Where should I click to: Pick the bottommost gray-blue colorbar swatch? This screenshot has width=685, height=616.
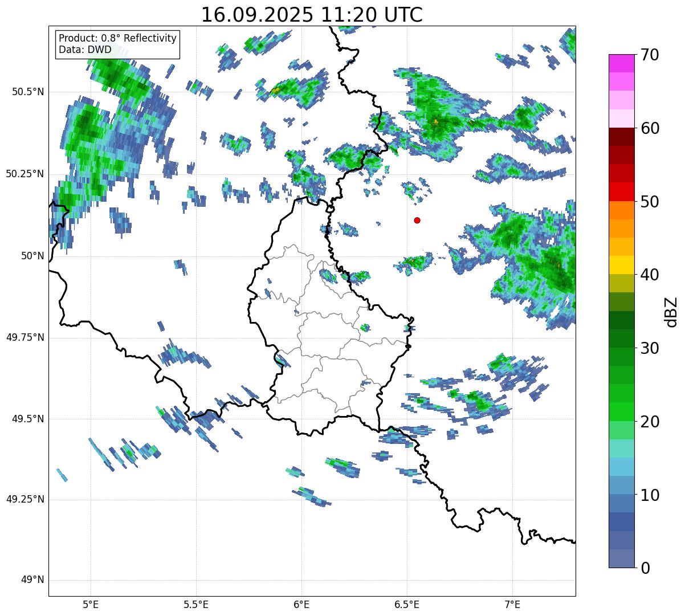coord(622,558)
